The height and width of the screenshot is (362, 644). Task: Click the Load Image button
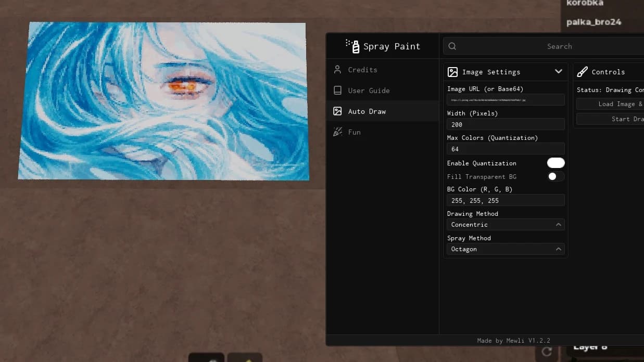click(610, 104)
